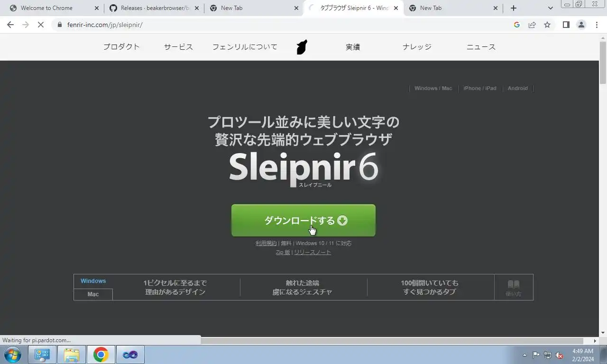
Task: Open File Explorer in taskbar
Action: (x=72, y=355)
